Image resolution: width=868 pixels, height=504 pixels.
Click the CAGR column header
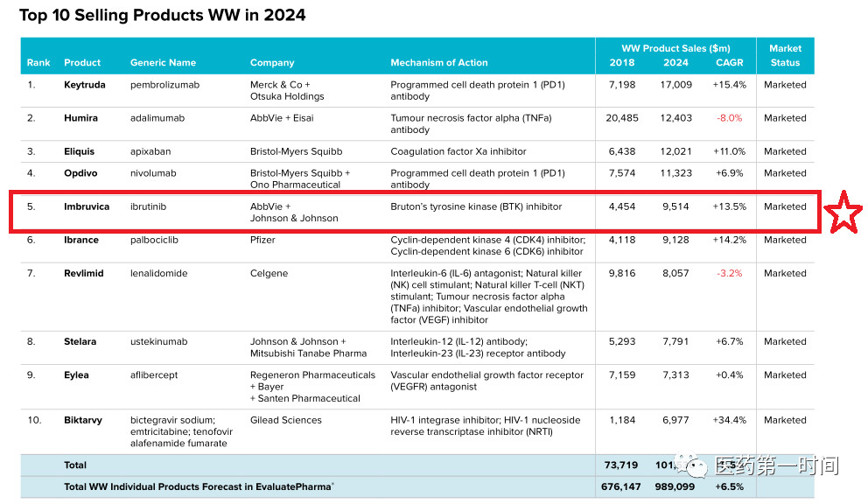tap(729, 63)
